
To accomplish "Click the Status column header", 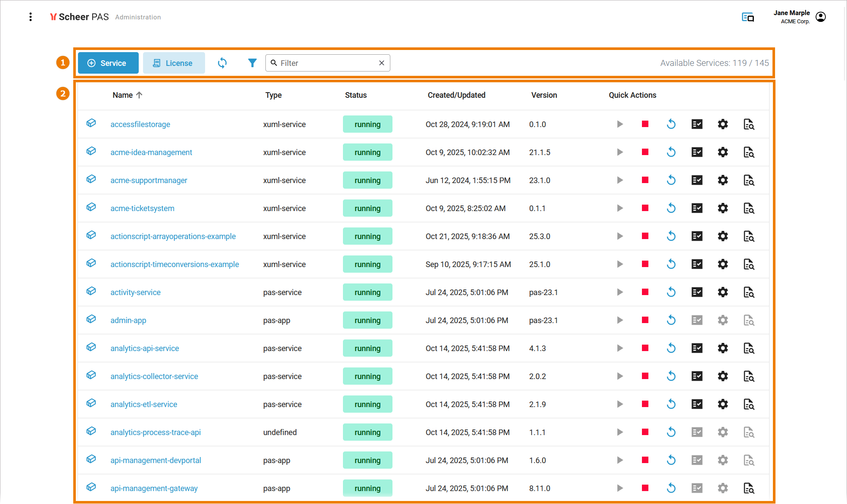I will [x=355, y=95].
